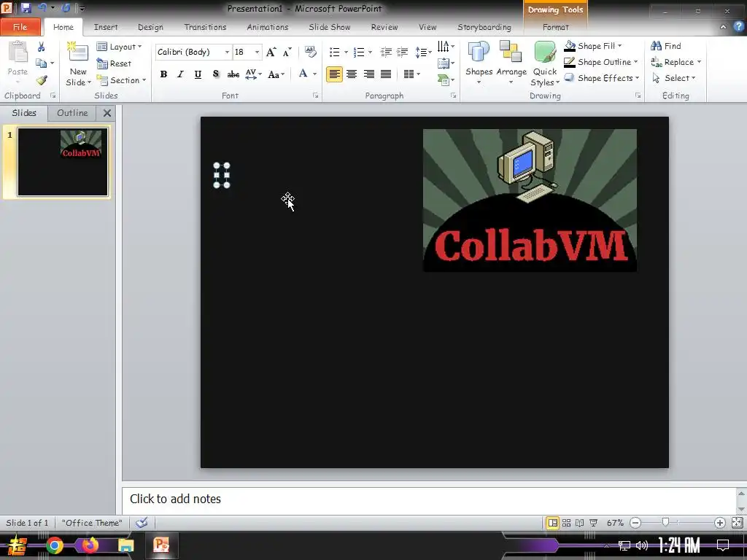Switch to the Outline pane tab
The image size is (747, 560).
tap(72, 113)
